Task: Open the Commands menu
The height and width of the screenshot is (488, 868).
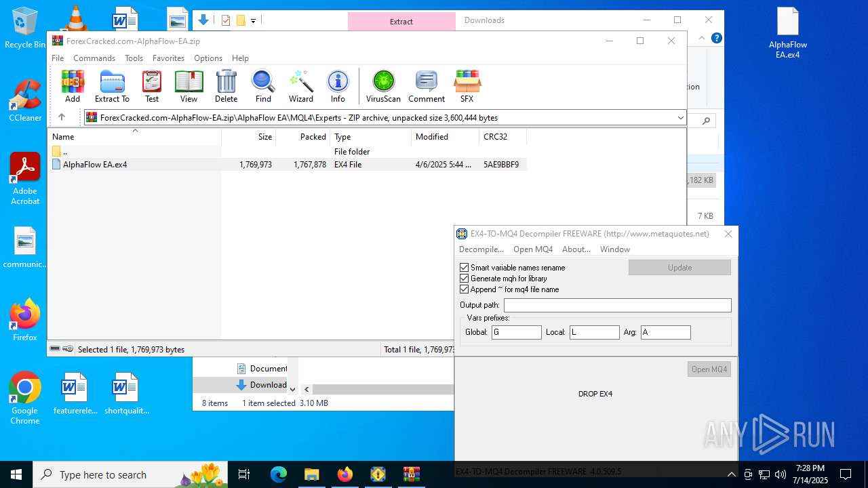Action: [94, 58]
